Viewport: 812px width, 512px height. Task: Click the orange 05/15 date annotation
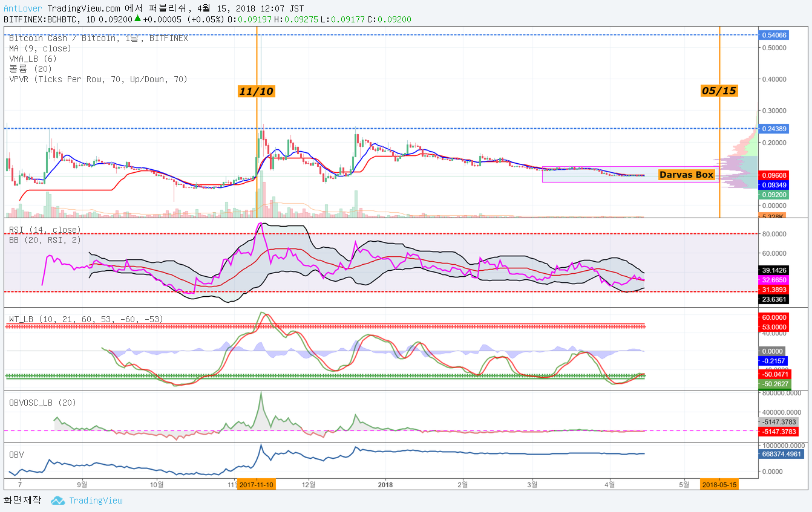point(719,91)
